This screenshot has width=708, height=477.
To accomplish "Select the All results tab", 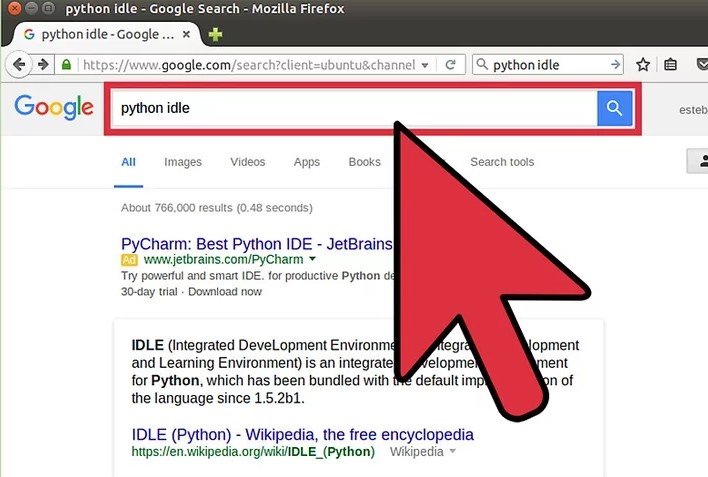I will (x=128, y=162).
